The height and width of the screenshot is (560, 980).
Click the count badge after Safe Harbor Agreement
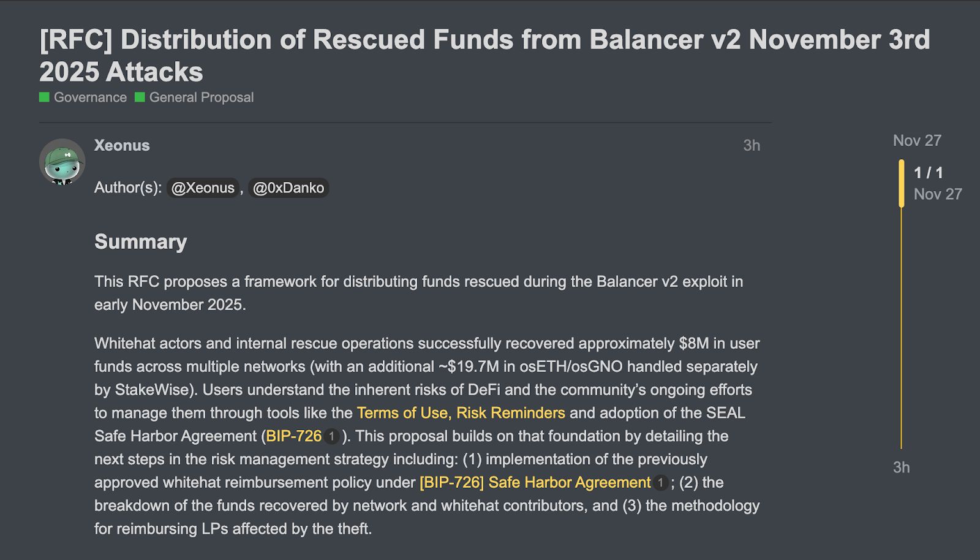[660, 483]
